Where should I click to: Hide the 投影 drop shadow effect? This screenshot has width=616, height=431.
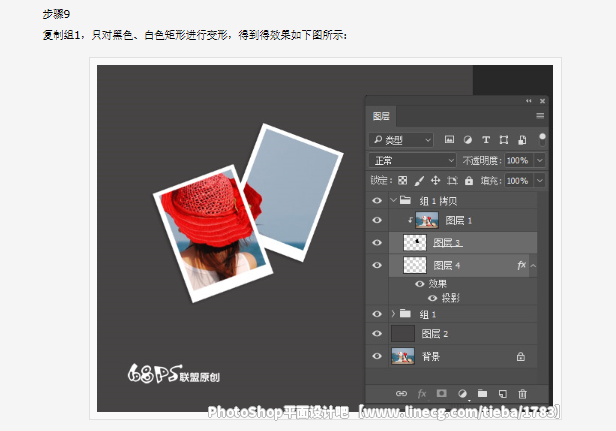pyautogui.click(x=432, y=298)
